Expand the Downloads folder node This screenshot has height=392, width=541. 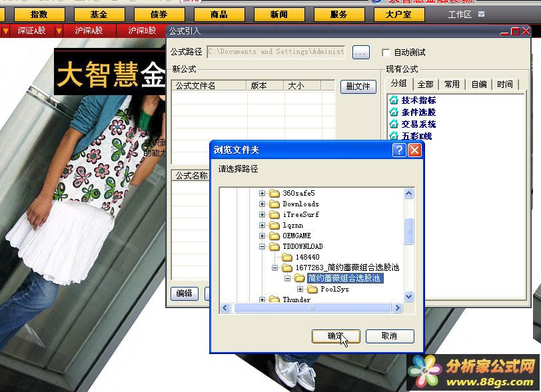[x=263, y=204]
